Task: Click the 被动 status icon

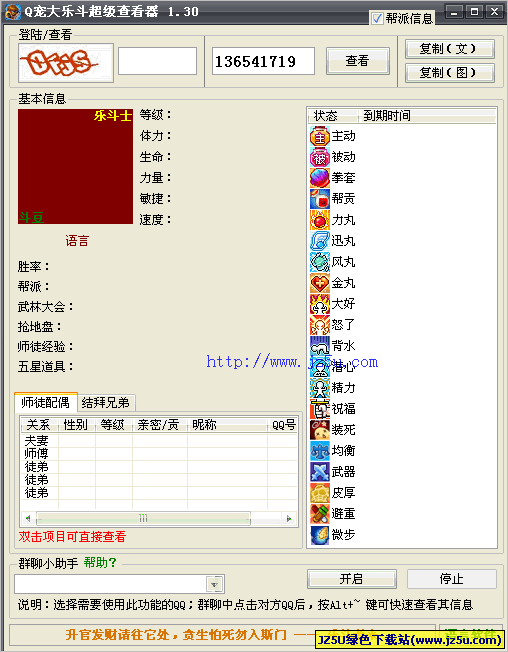Action: point(320,158)
